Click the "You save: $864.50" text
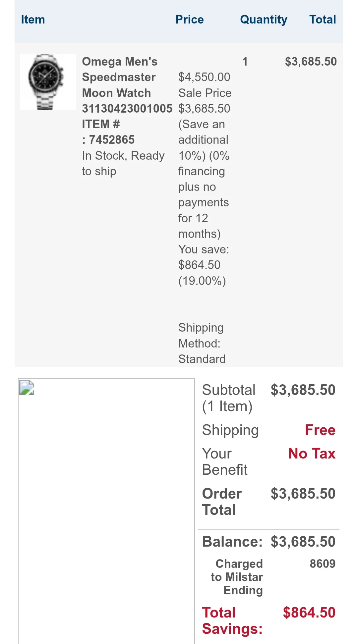 click(204, 257)
